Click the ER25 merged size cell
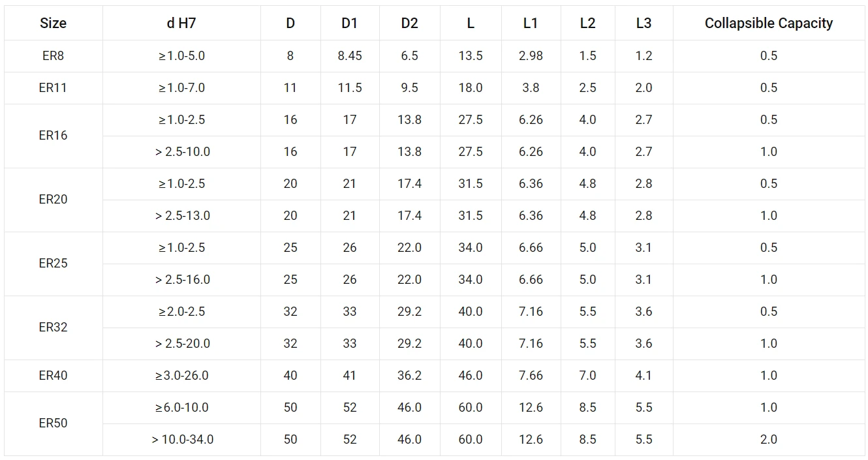 pyautogui.click(x=53, y=264)
